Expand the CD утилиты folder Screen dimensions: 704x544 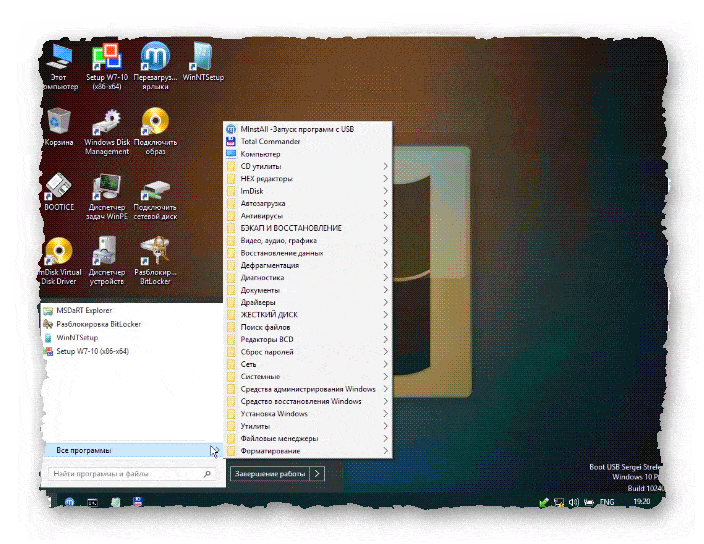click(x=308, y=166)
